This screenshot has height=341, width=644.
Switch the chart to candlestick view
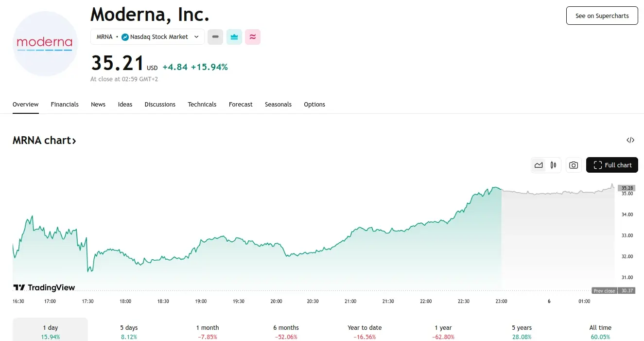coord(554,165)
